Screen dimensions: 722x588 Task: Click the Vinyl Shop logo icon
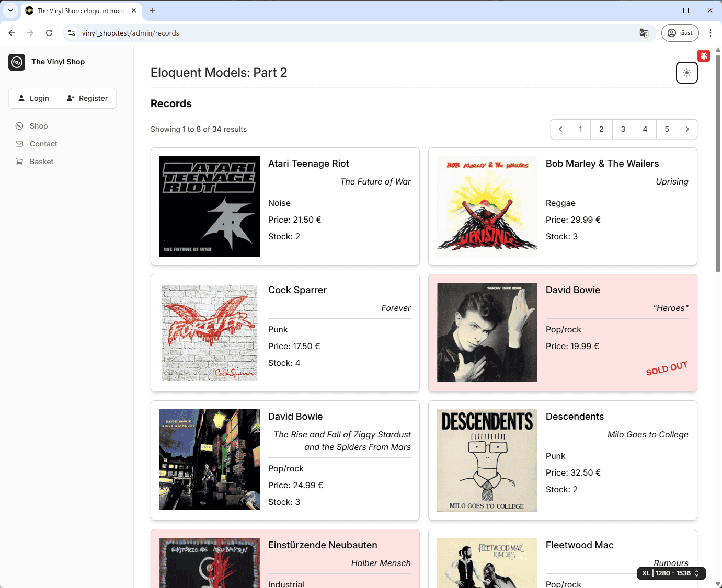[x=17, y=62]
